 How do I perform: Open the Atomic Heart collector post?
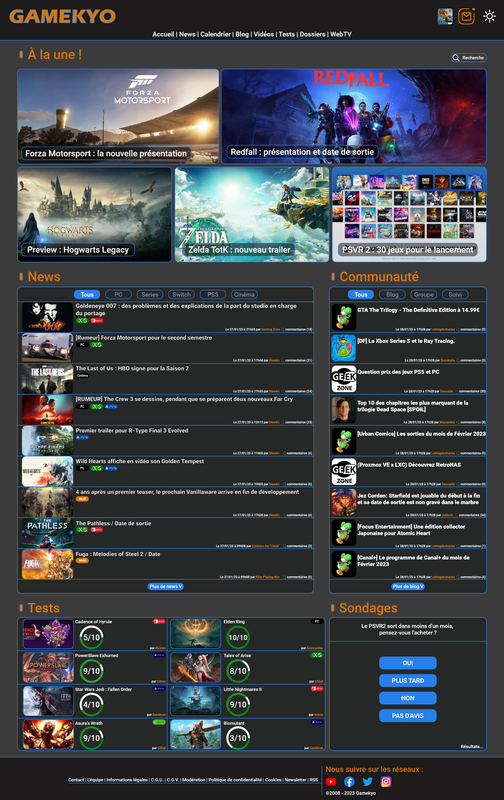point(408,534)
